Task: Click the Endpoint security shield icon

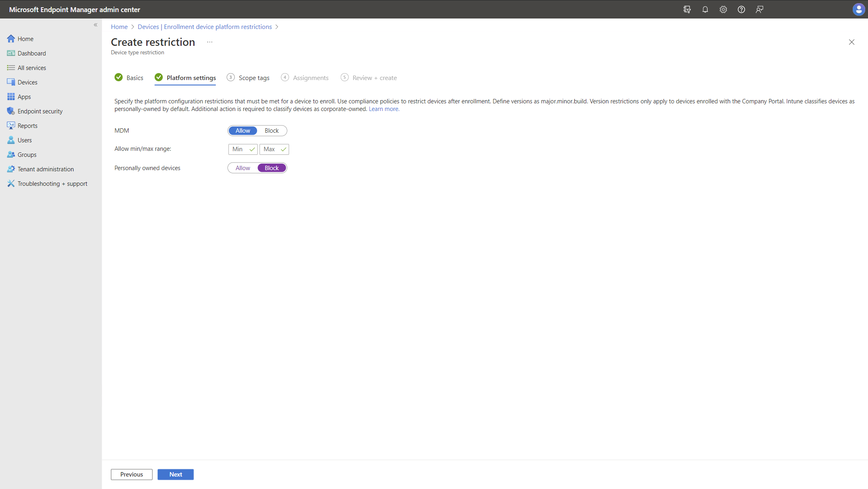Action: [11, 111]
